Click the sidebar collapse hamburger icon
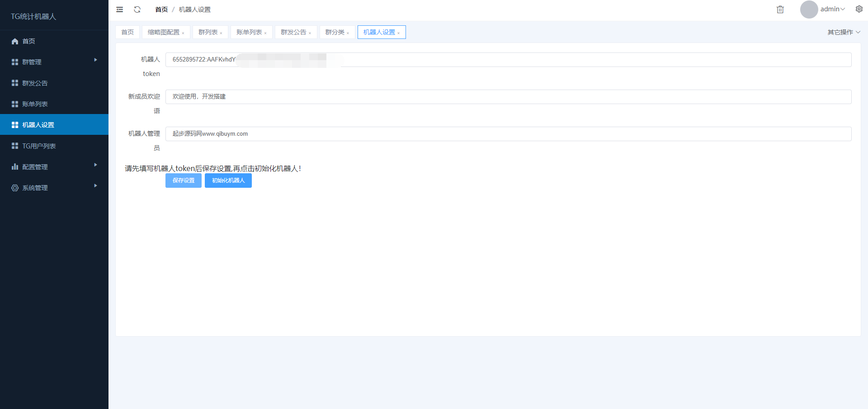Image resolution: width=868 pixels, height=409 pixels. pyautogui.click(x=119, y=10)
